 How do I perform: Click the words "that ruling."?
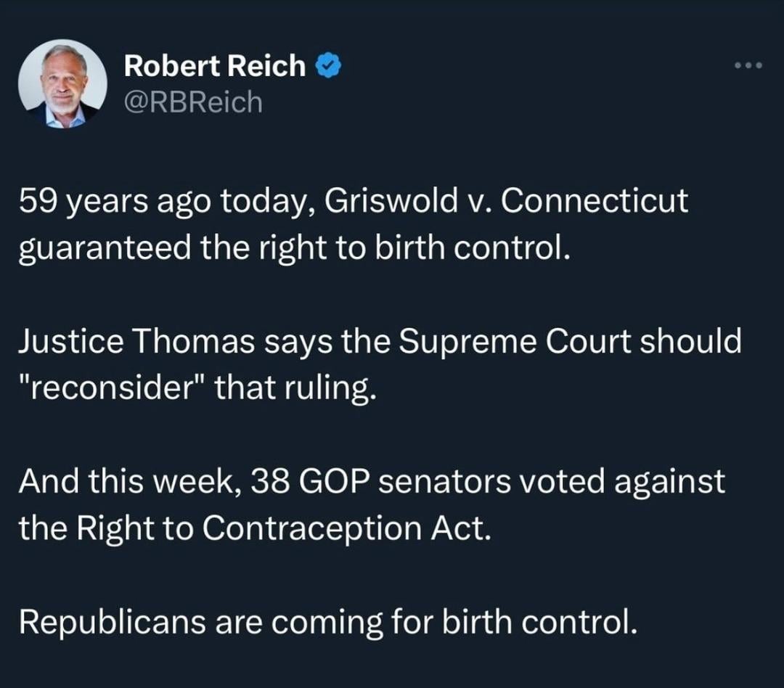coord(295,388)
